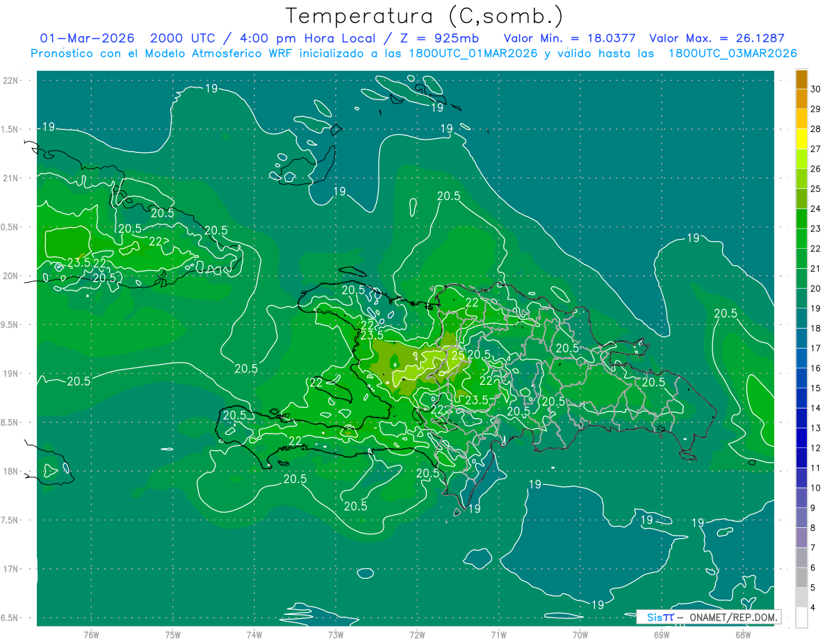Pick the purple swatch between 7 and 8
834x644 pixels.
[x=801, y=538]
